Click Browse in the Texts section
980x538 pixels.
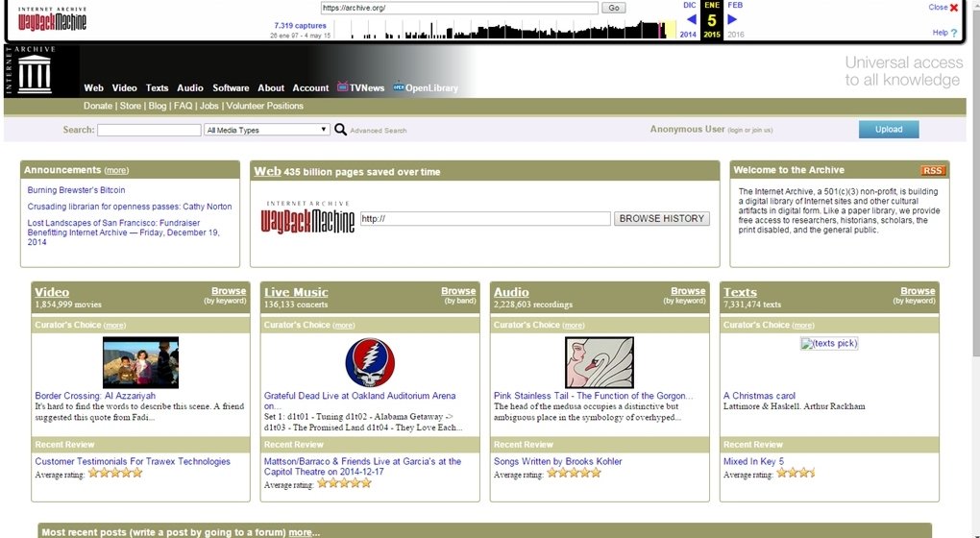918,291
